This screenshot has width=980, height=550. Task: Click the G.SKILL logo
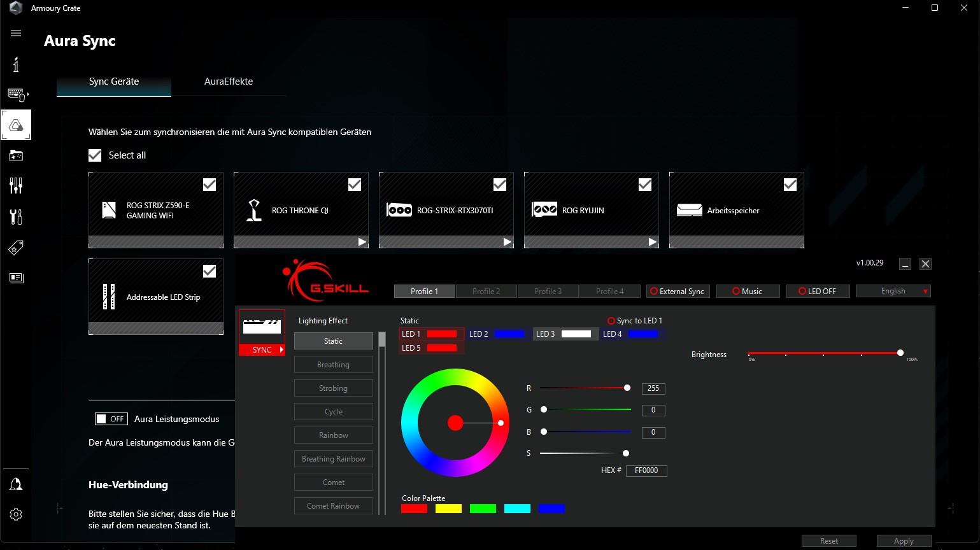coord(325,280)
